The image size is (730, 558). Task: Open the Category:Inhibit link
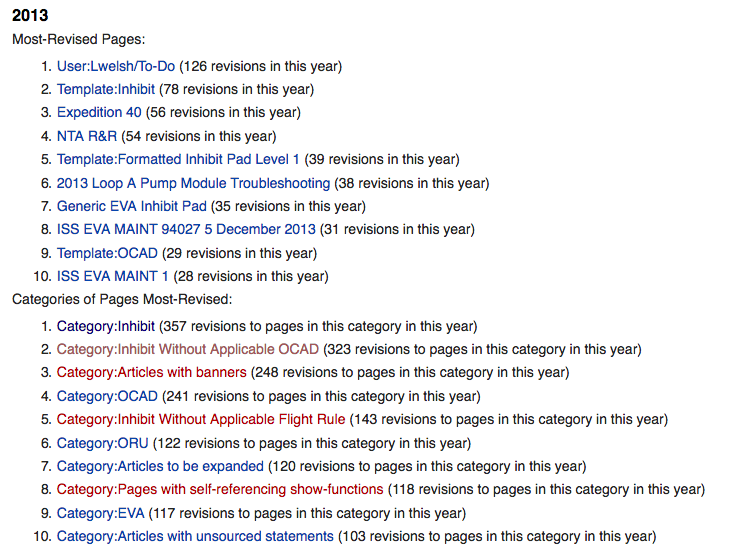click(106, 326)
